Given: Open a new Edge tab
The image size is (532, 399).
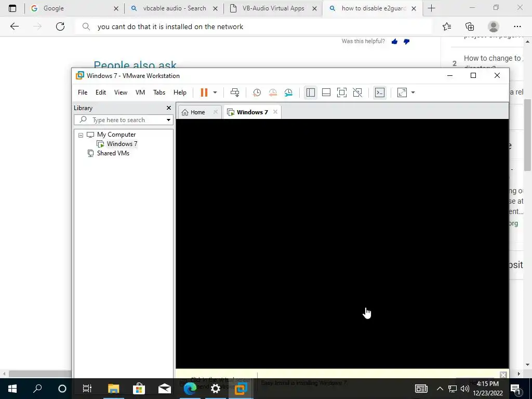Looking at the screenshot, I should pos(431,8).
